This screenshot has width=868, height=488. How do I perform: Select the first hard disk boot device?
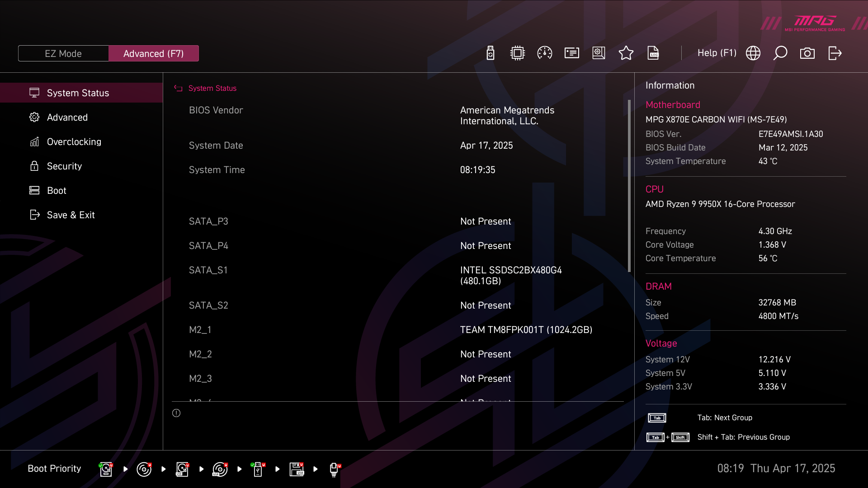(x=106, y=469)
